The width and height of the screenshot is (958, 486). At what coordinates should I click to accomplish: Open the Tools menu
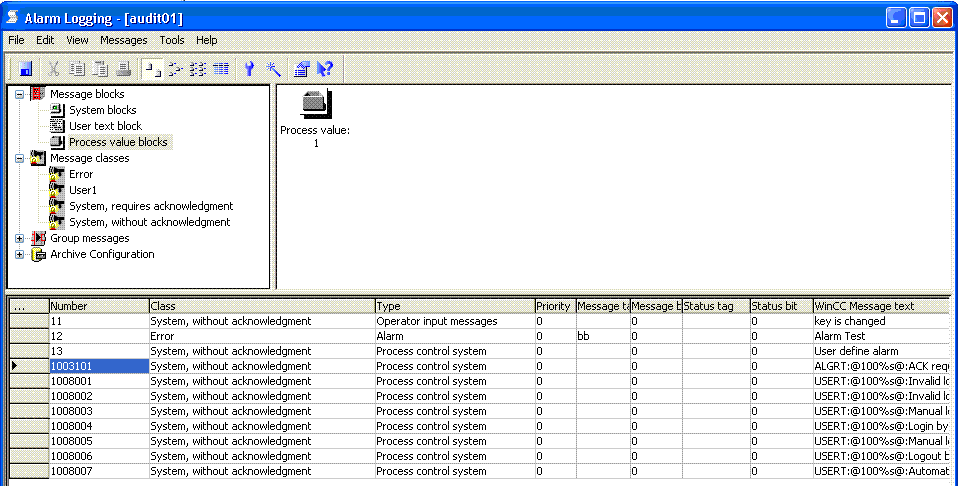click(172, 40)
